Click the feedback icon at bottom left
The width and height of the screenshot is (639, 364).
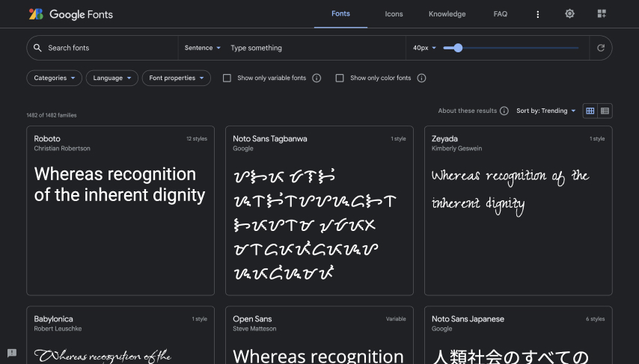12,353
